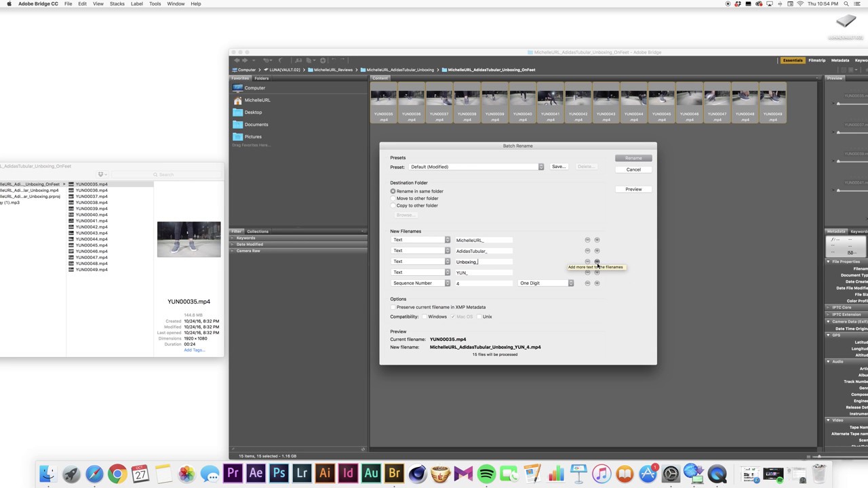This screenshot has height=488, width=868.
Task: Launch Adobe Lightroom from the Dock
Action: click(302, 473)
